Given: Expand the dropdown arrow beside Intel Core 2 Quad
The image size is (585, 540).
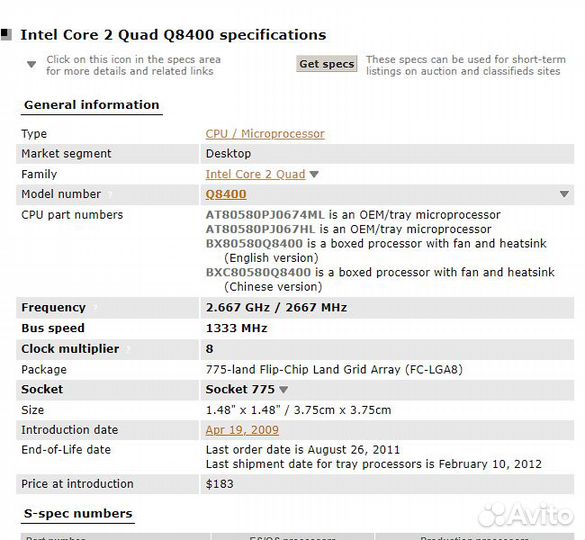Looking at the screenshot, I should 314,174.
